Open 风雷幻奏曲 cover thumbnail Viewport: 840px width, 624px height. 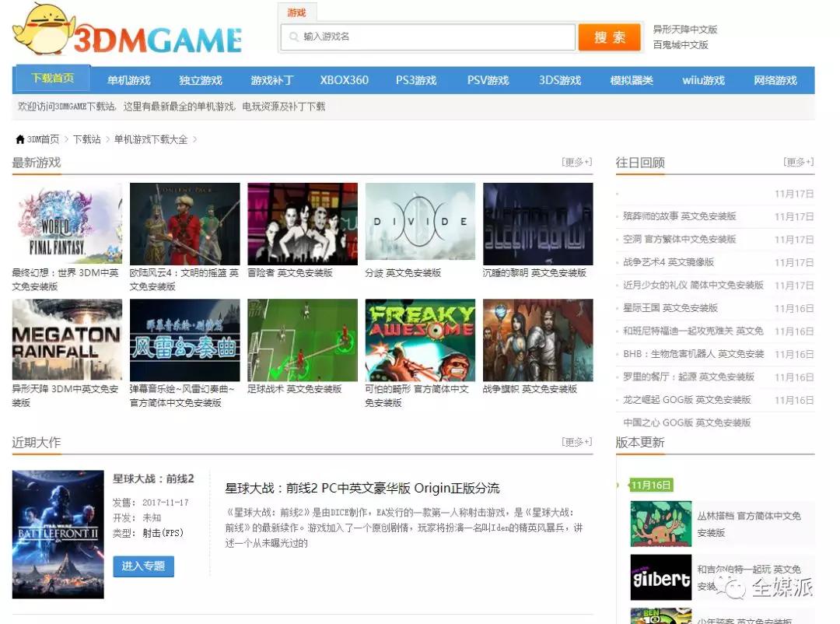(185, 340)
